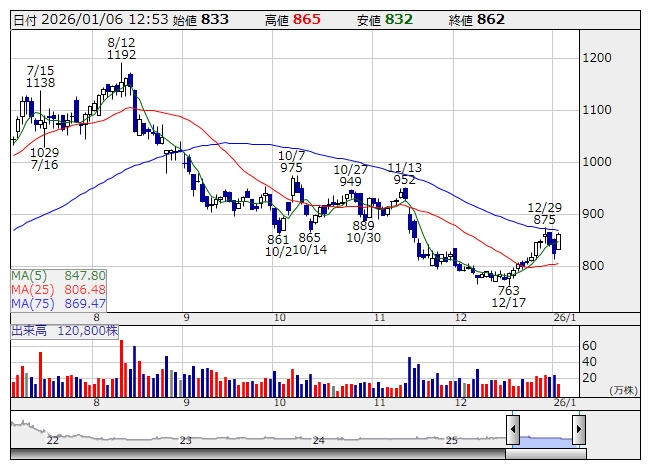The image size is (653, 470).
Task: Click the 12/29 peak label 875
Action: (x=544, y=219)
